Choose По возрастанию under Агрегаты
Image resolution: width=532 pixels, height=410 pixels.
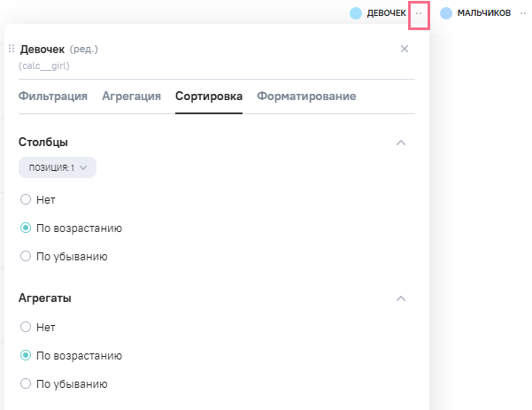tap(26, 355)
